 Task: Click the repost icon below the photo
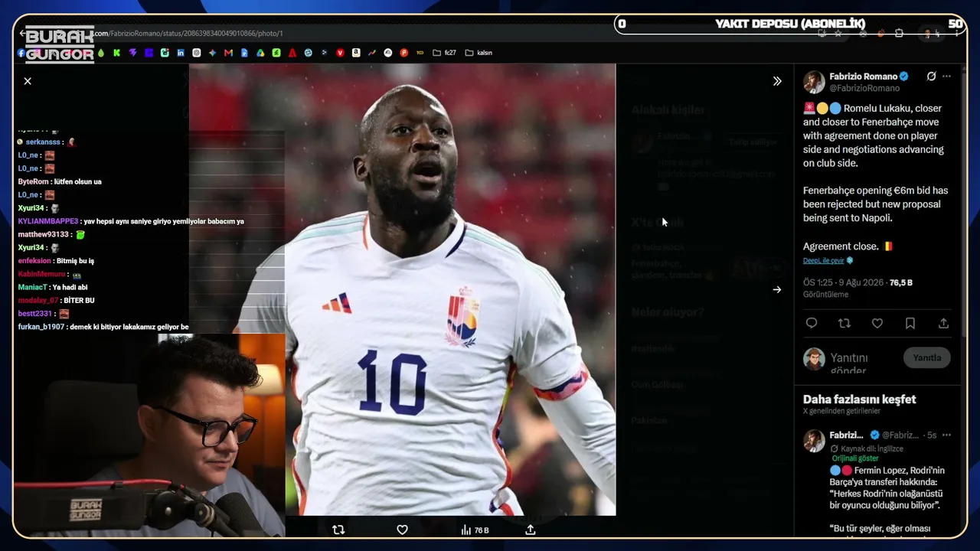[338, 530]
